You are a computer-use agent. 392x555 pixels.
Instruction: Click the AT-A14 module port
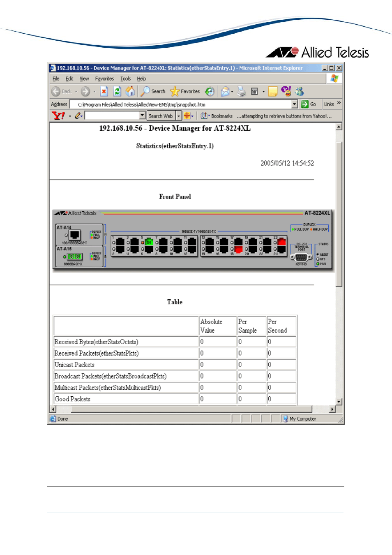(75, 235)
